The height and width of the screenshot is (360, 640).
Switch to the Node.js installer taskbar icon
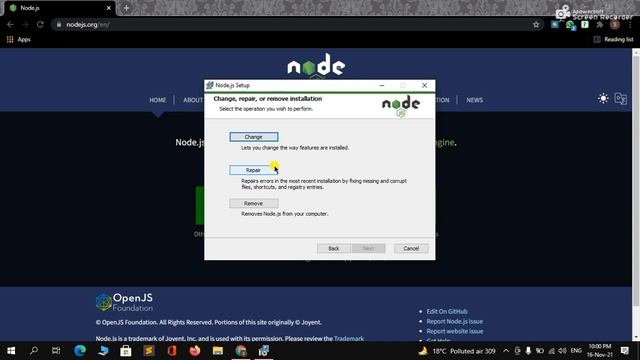click(x=264, y=351)
